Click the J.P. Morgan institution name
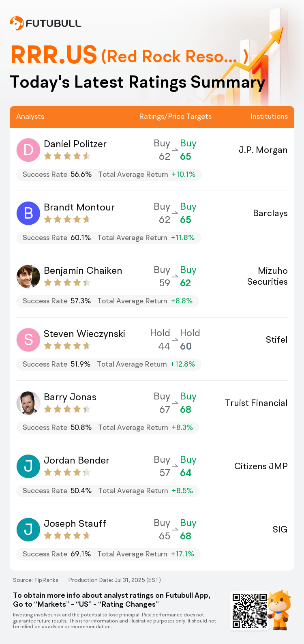Viewport: 304px width, 644px height. [263, 150]
